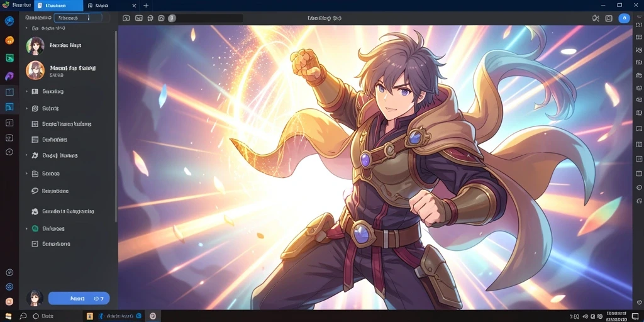This screenshot has height=322, width=644.
Task: Open the chat-bubble icon in the top toolbar
Action: pyautogui.click(x=150, y=18)
